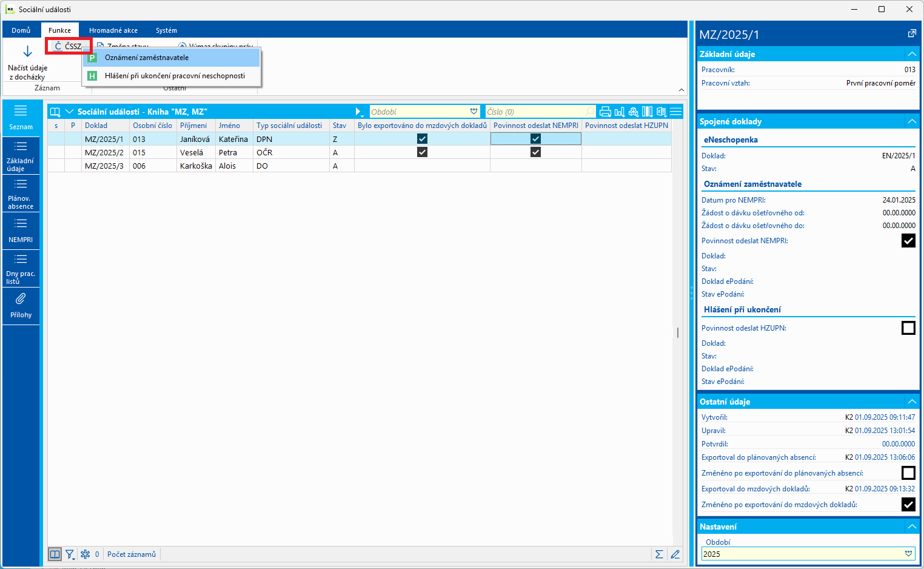Click the cubes icon in grid header

[634, 112]
